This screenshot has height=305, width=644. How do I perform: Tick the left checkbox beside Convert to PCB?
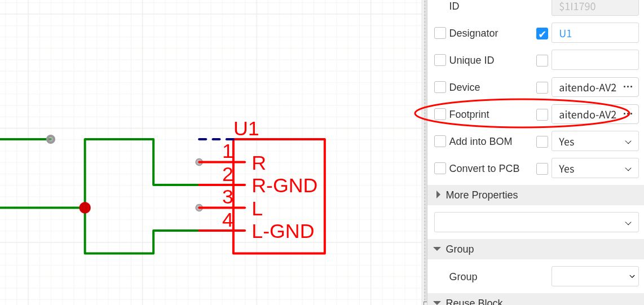coord(440,169)
